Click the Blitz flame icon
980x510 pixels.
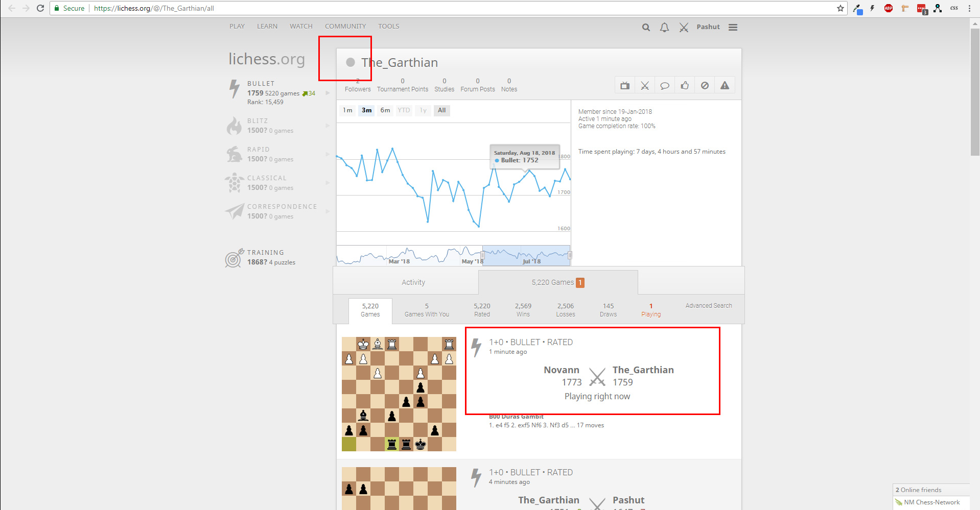[234, 126]
